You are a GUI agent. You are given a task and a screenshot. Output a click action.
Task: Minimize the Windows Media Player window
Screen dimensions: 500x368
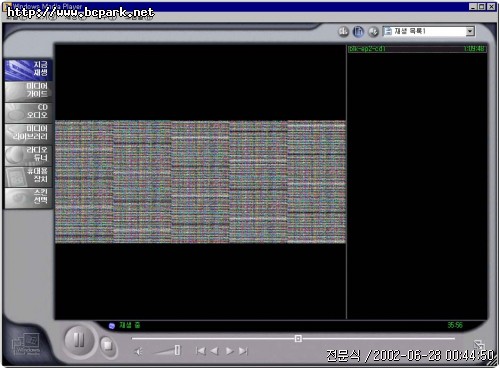(473, 6)
